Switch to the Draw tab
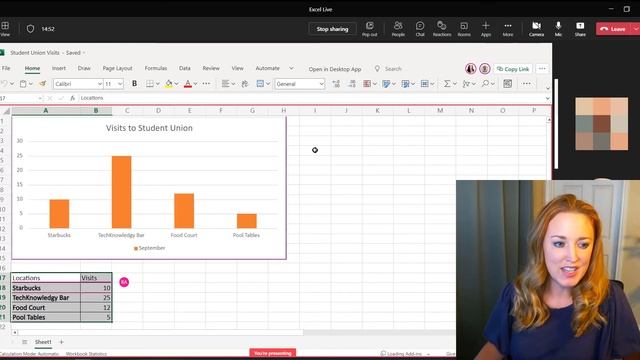This screenshot has width=640, height=360. tap(84, 68)
